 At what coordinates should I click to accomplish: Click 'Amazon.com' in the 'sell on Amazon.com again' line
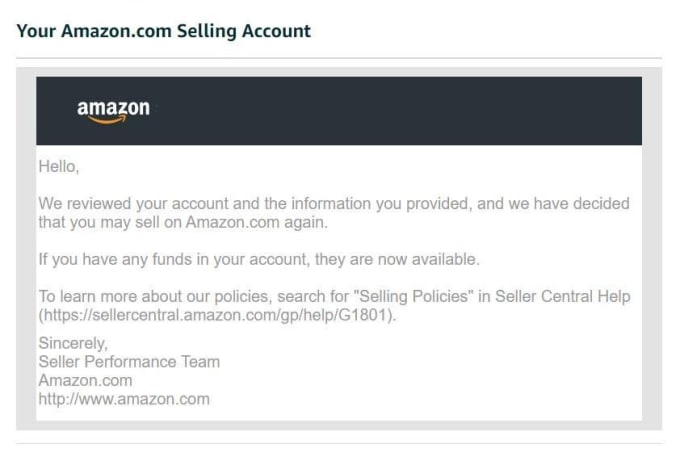pos(232,222)
